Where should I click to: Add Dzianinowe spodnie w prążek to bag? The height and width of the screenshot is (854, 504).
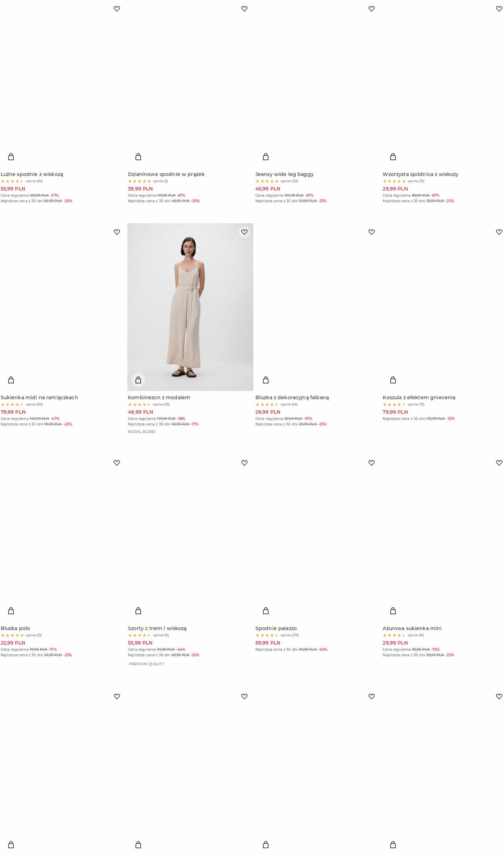138,157
